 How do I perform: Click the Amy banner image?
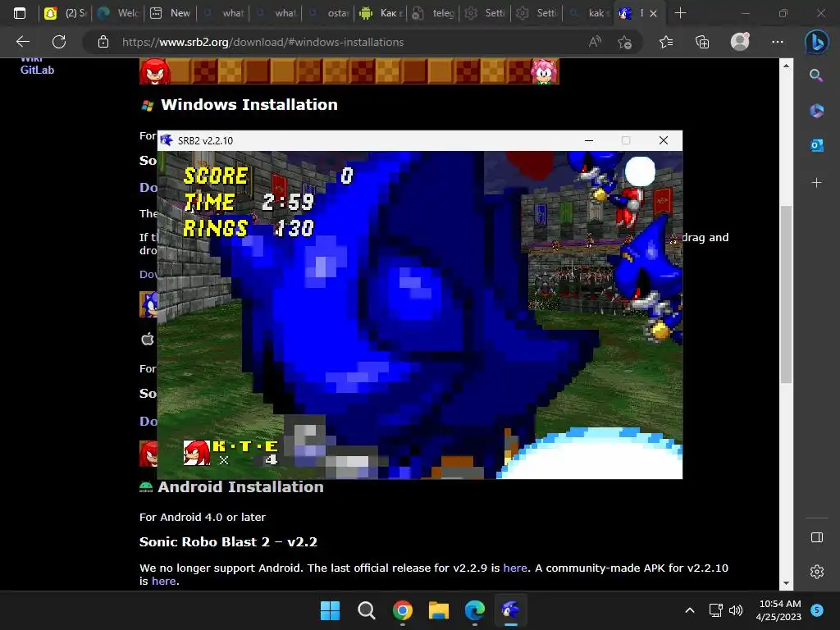click(545, 71)
